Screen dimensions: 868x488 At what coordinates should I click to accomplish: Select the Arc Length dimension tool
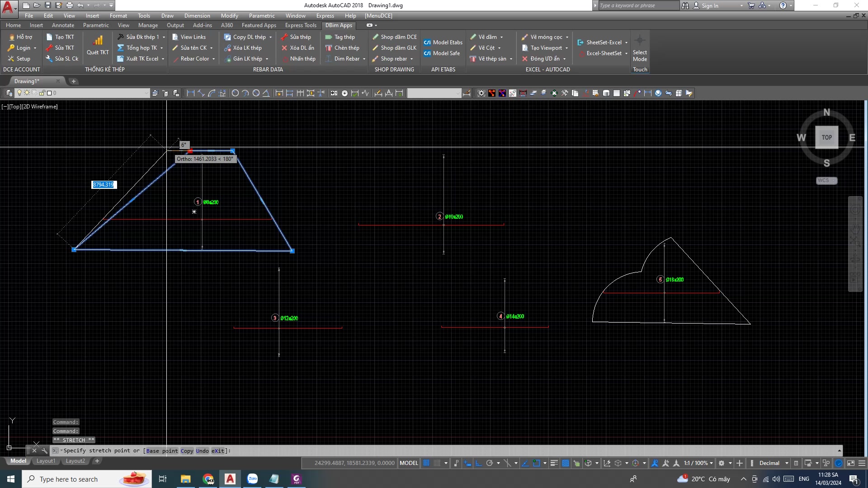point(212,93)
